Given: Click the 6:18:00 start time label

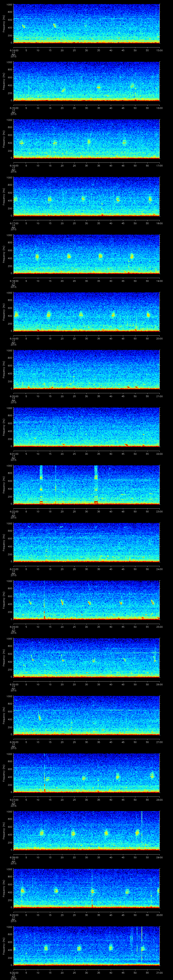Looking at the screenshot, I should point(14,281).
